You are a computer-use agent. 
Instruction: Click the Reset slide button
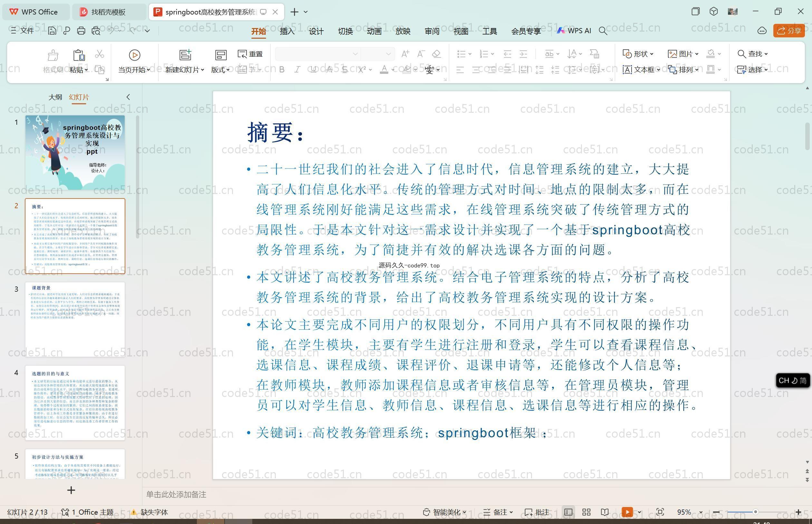coord(250,54)
